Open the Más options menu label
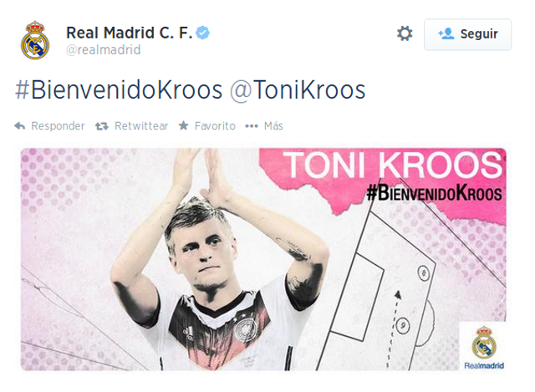Image resolution: width=535 pixels, height=392 pixels. (x=273, y=126)
